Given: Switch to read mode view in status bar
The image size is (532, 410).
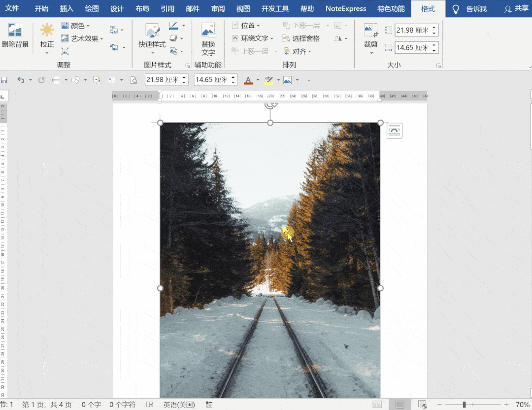Looking at the screenshot, I should 377,405.
